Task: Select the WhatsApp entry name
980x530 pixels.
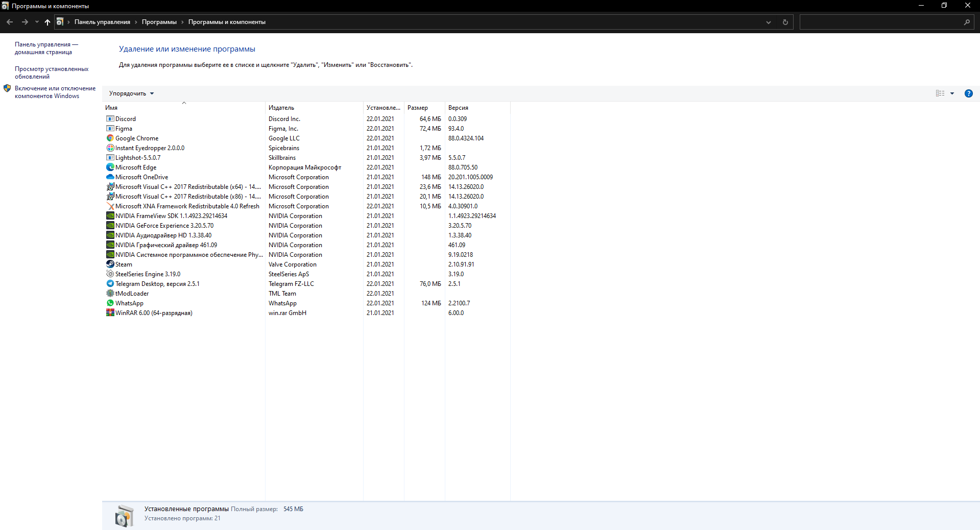Action: [x=129, y=303]
